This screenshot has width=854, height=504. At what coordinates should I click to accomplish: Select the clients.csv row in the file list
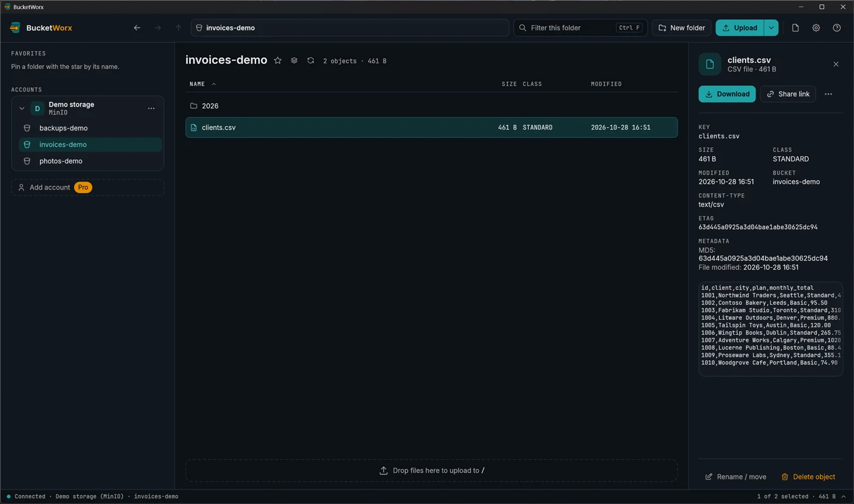pyautogui.click(x=431, y=127)
